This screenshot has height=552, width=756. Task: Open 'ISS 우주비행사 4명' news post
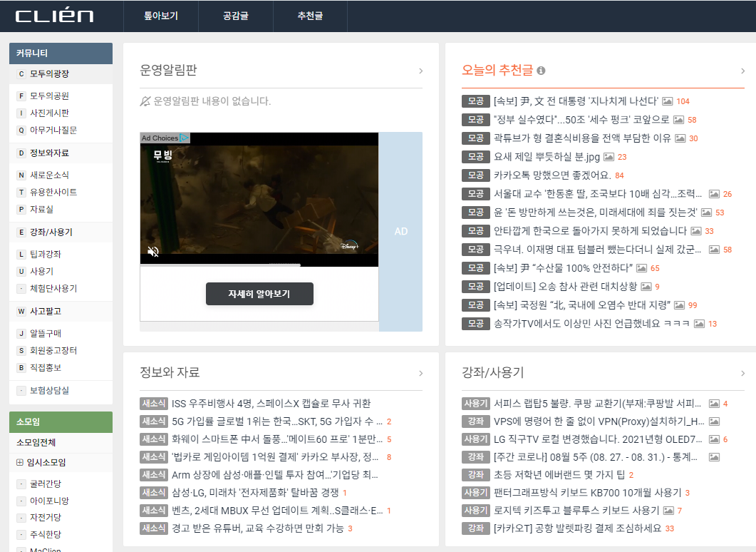click(271, 404)
